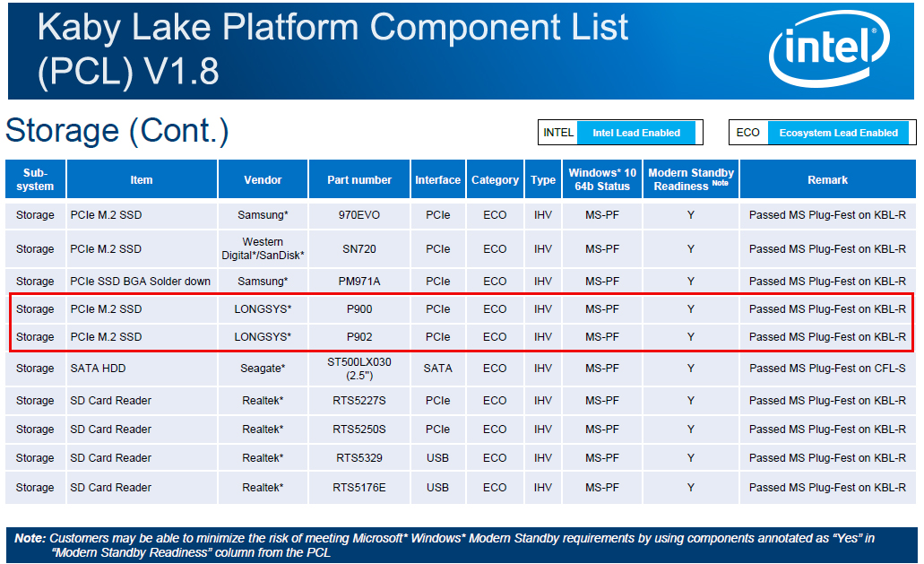Click item 'SATA HDD'
The width and height of the screenshot is (924, 564).
coord(98,369)
